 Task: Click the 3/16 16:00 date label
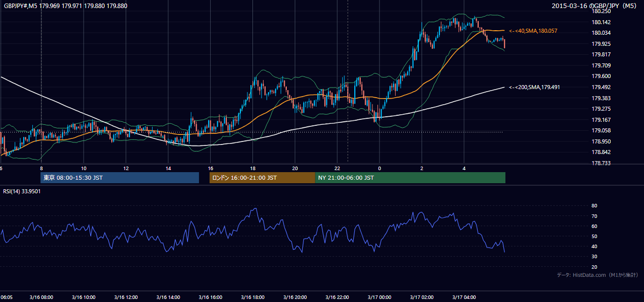click(x=211, y=297)
